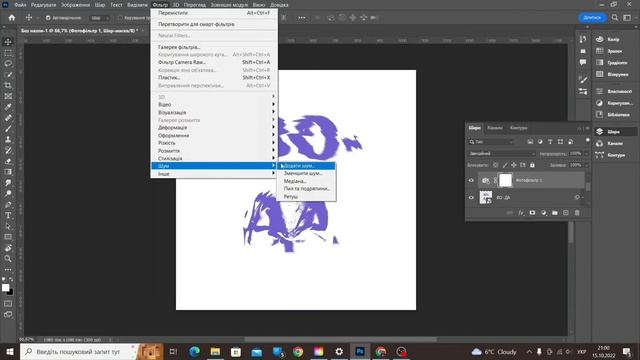
Task: Open Галерея фільтрів from Filter menu
Action: click(x=214, y=47)
